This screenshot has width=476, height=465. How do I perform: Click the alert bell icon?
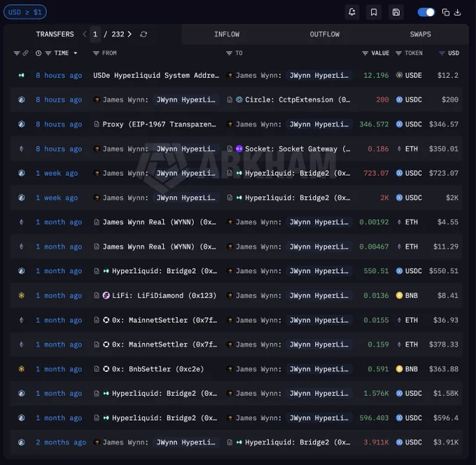(x=352, y=12)
